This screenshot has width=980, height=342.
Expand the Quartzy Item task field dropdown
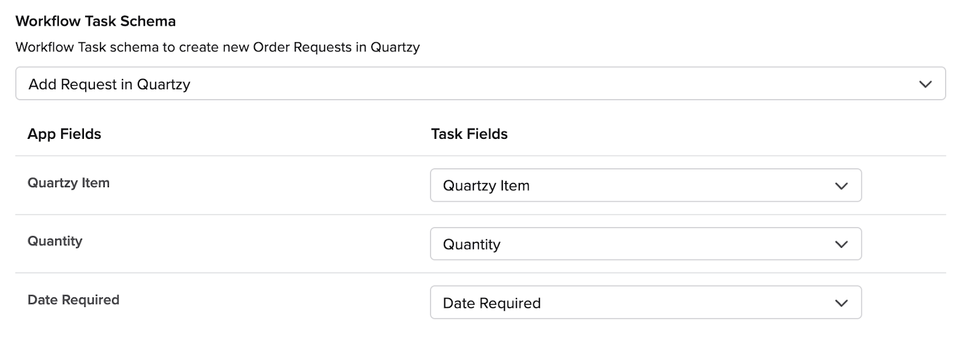646,185
